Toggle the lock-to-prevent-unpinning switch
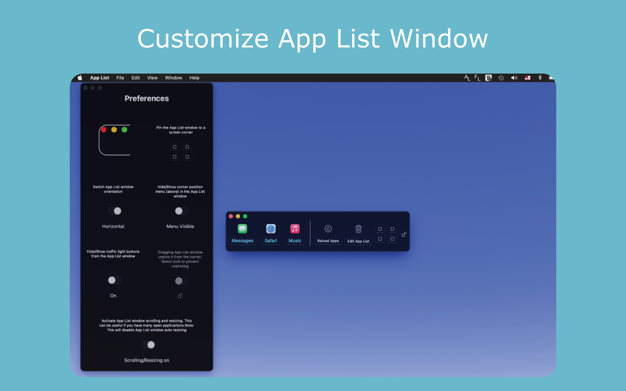 click(x=181, y=281)
